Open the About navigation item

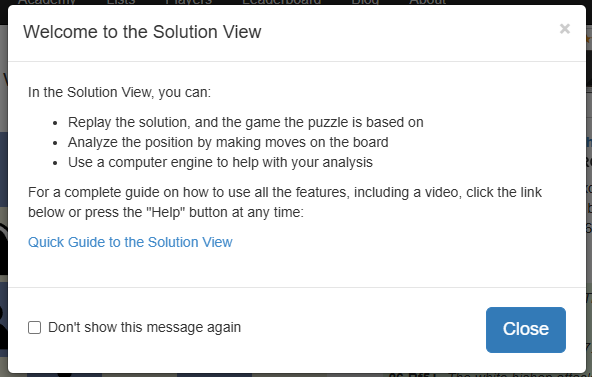(428, 2)
